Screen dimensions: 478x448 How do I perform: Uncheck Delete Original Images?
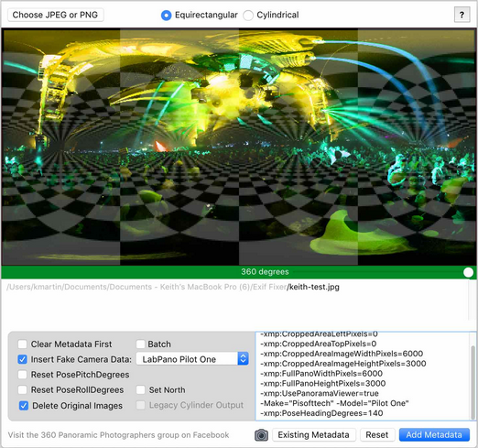pos(24,406)
